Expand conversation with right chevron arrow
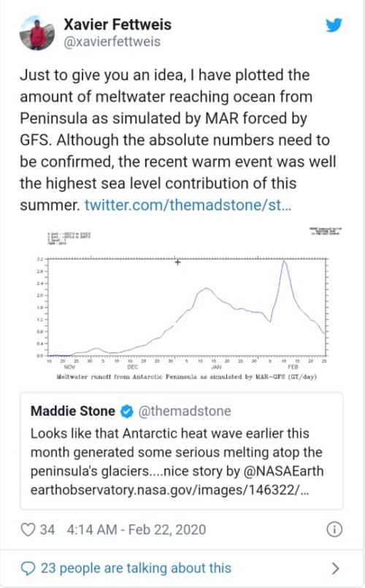This screenshot has width=365, height=588. 335,568
